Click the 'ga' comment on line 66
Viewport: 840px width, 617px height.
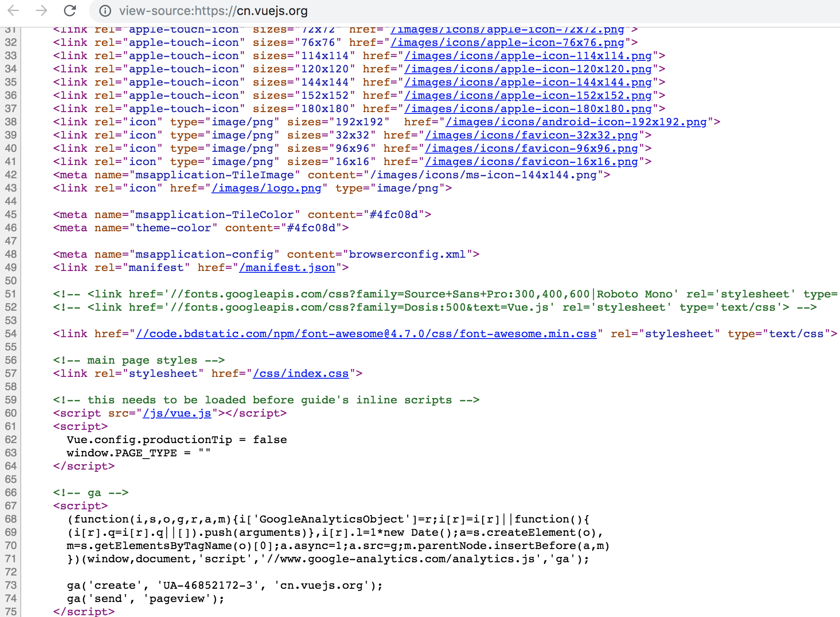pos(91,493)
